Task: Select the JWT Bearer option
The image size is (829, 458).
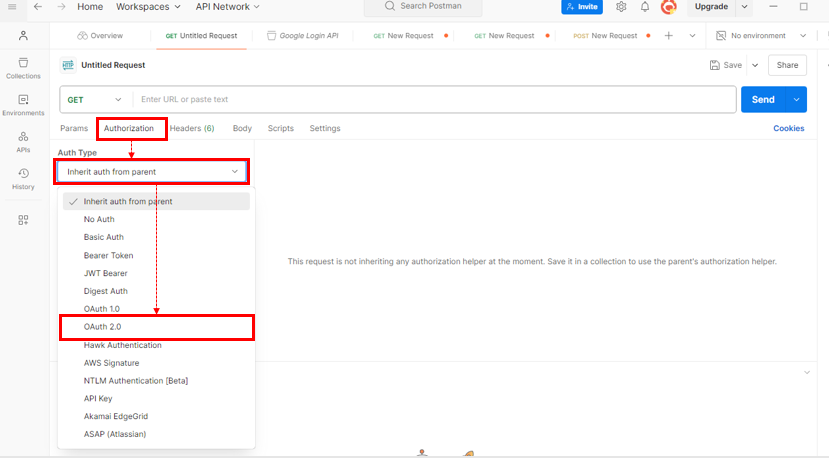Action: (156, 273)
